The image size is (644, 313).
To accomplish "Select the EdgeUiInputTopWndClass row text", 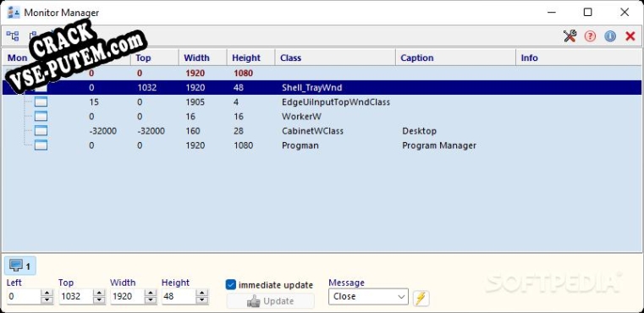I will point(336,102).
